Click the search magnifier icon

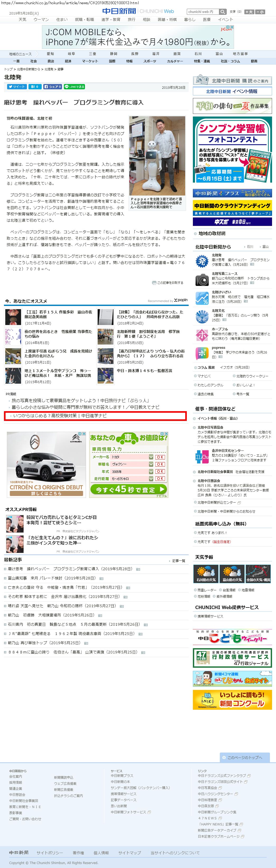click(x=223, y=12)
